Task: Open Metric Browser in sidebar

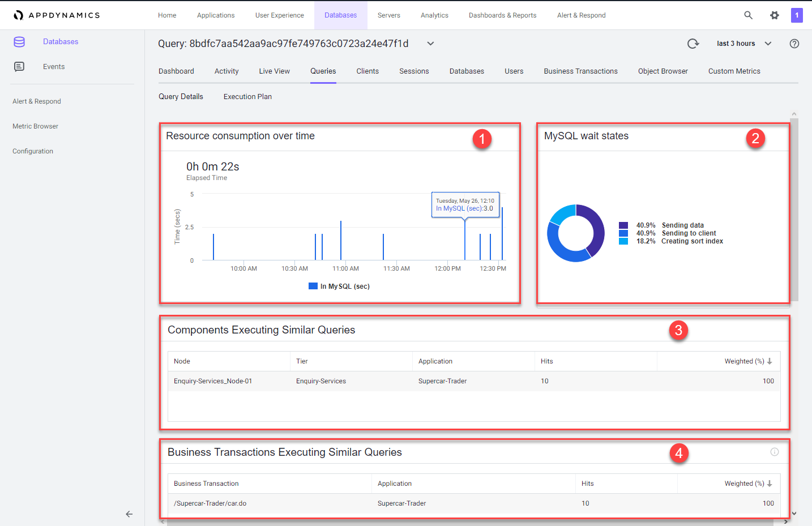Action: point(35,126)
